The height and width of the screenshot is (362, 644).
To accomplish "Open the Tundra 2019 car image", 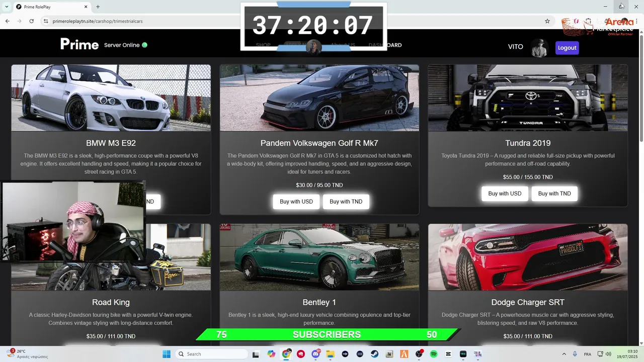I will 528,98.
